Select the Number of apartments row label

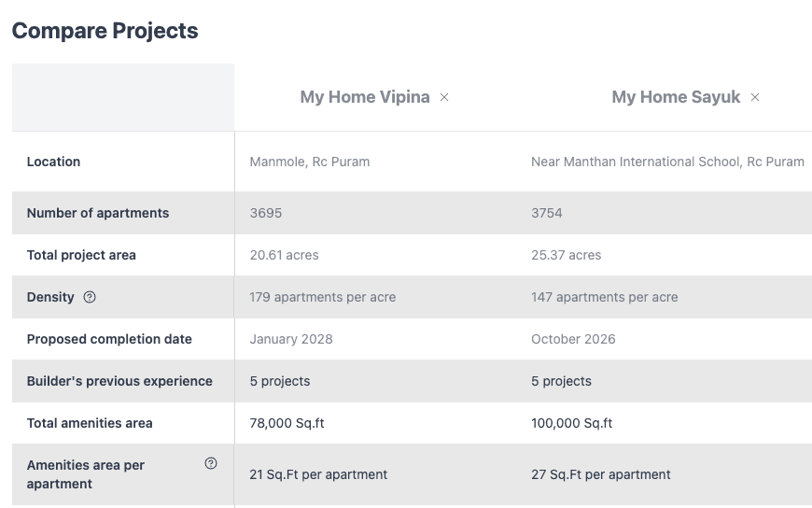(x=98, y=213)
